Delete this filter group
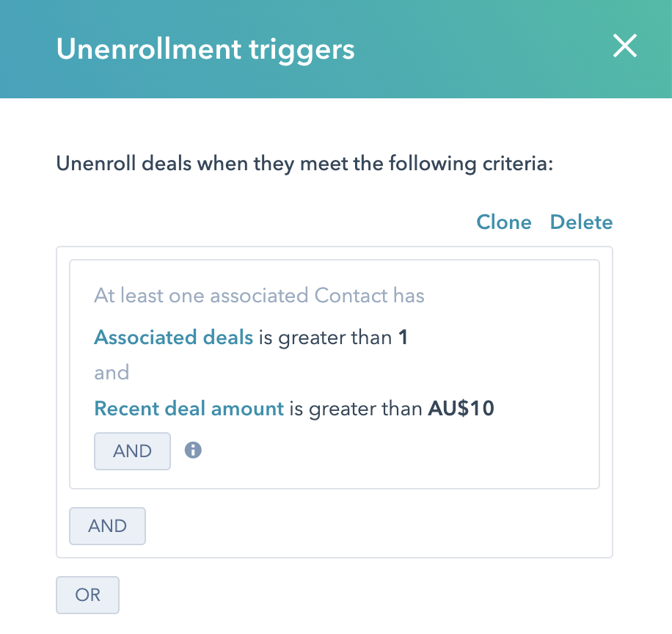This screenshot has height=634, width=672. [x=581, y=222]
